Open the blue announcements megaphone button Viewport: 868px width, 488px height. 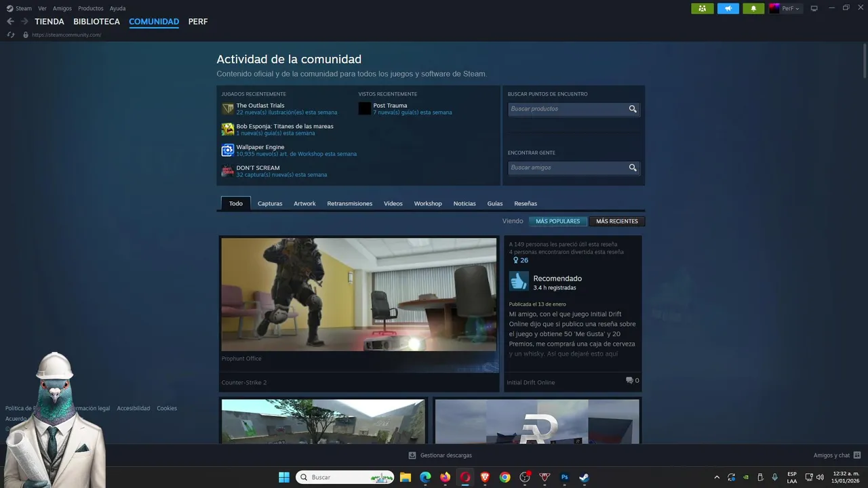(728, 8)
